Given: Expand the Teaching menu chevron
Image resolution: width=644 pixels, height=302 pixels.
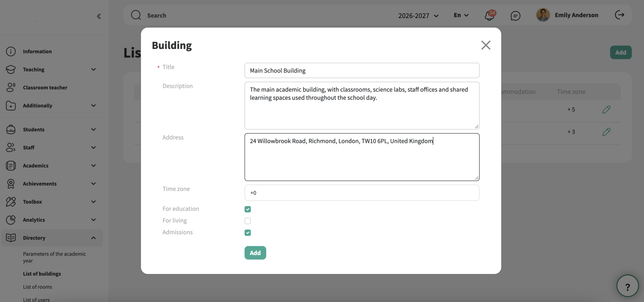Looking at the screenshot, I should click(x=93, y=70).
